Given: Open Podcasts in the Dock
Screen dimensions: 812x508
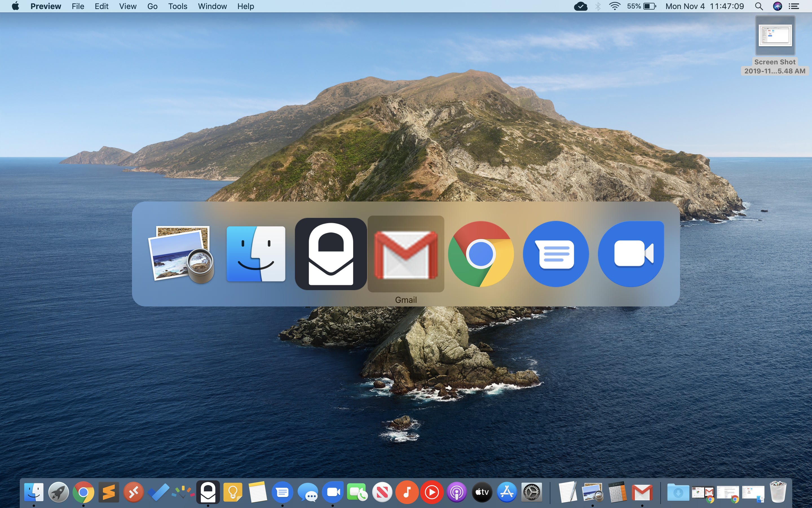Looking at the screenshot, I should pos(457,492).
